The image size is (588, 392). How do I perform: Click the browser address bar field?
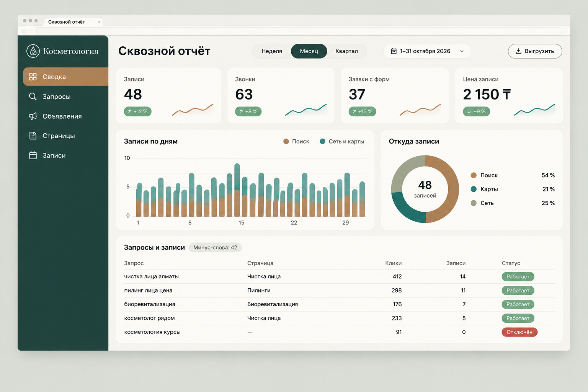tap(299, 31)
